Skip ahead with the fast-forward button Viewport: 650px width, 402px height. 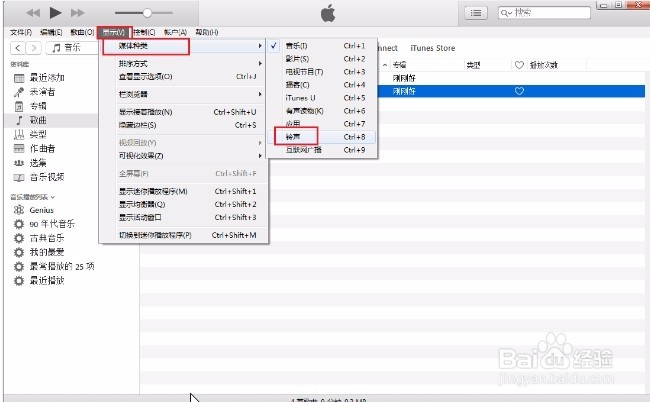pos(77,13)
